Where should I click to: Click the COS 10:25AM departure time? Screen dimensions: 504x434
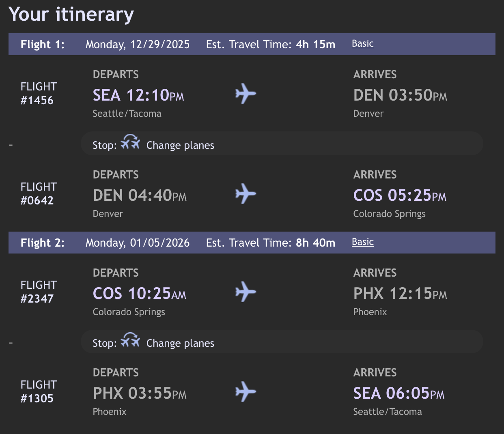pos(139,294)
